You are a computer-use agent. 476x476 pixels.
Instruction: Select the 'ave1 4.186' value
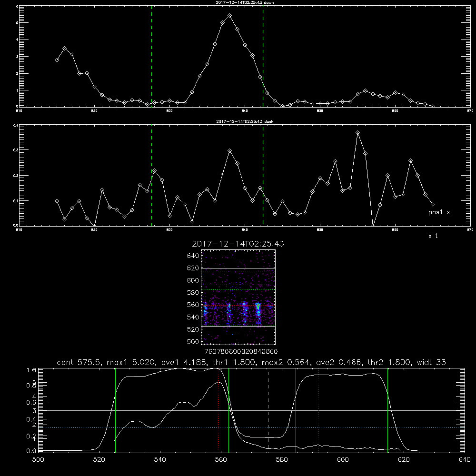click(184, 362)
